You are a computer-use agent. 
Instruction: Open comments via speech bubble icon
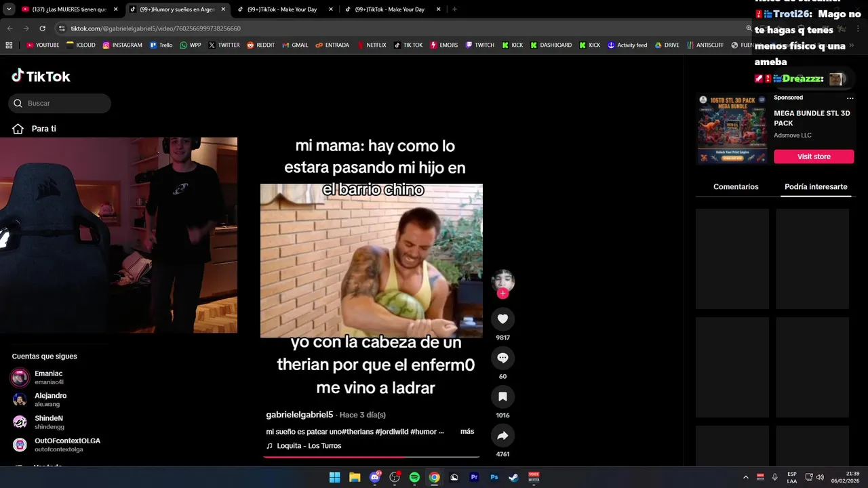(x=502, y=358)
